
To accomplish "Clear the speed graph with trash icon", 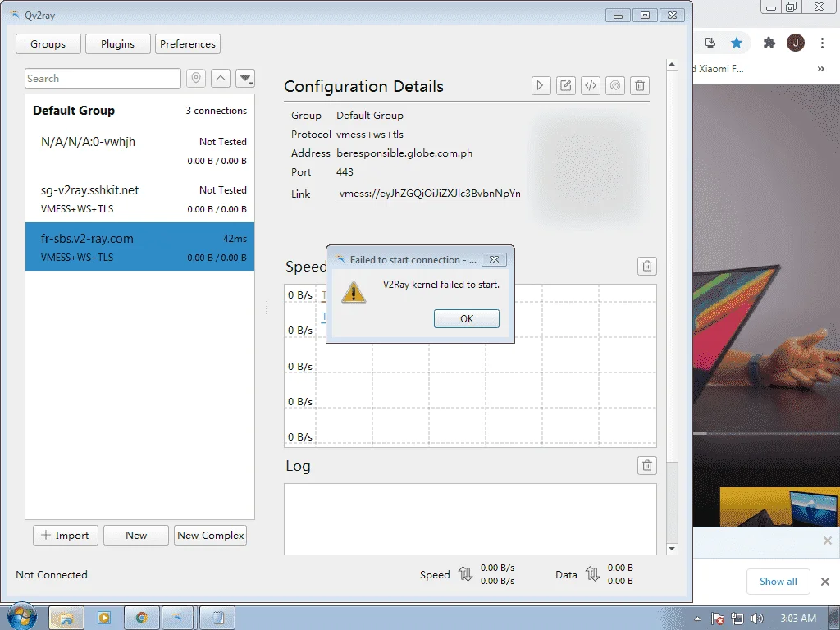I will point(647,267).
